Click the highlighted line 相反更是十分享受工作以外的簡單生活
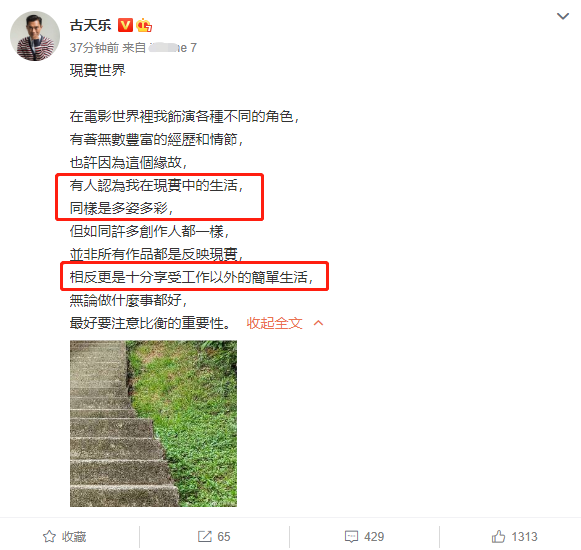 coord(191,277)
